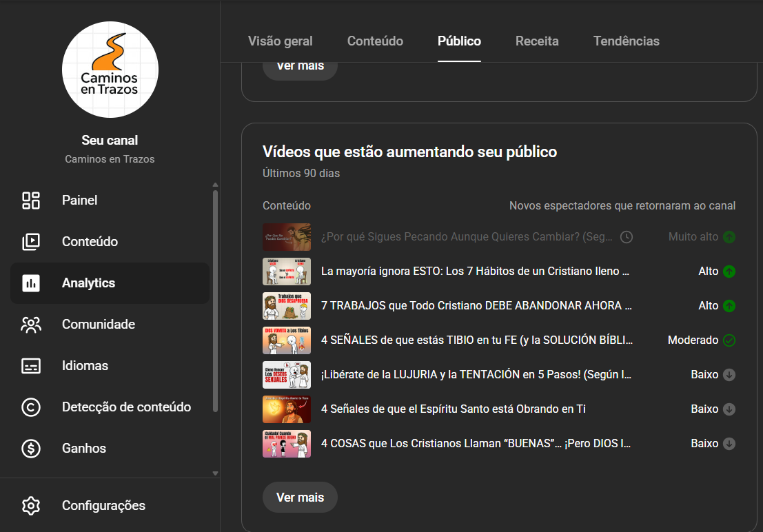Viewport: 763px width, 532px height.
Task: Select the Público tab
Action: [x=459, y=41]
